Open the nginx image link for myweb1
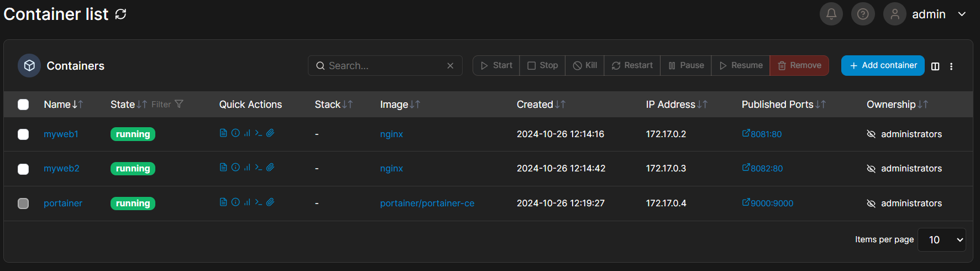Image resolution: width=980 pixels, height=271 pixels. point(391,134)
